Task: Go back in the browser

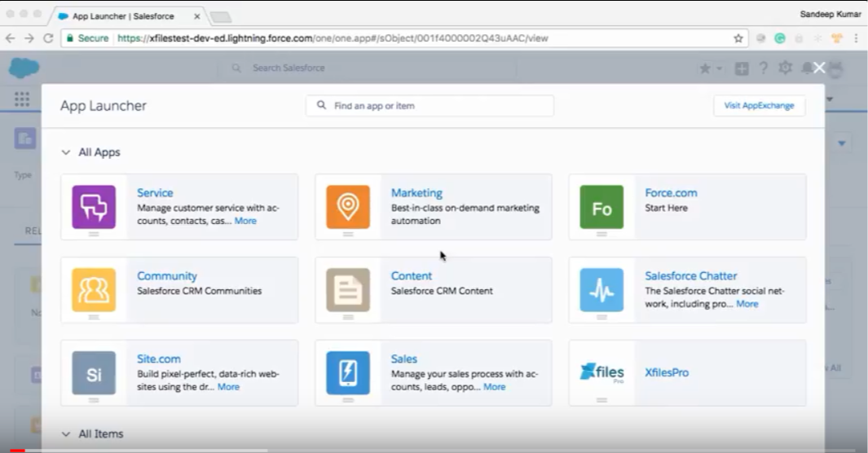Action: click(x=10, y=38)
